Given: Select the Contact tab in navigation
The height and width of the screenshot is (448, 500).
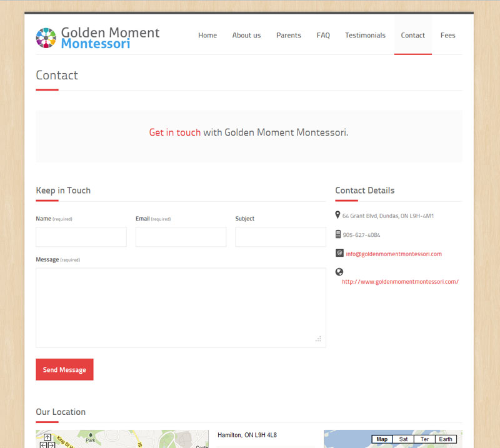Looking at the screenshot, I should (413, 36).
